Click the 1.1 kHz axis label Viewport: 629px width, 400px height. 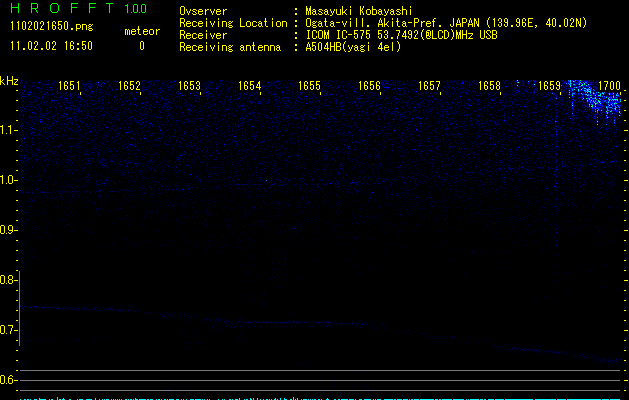pos(8,130)
